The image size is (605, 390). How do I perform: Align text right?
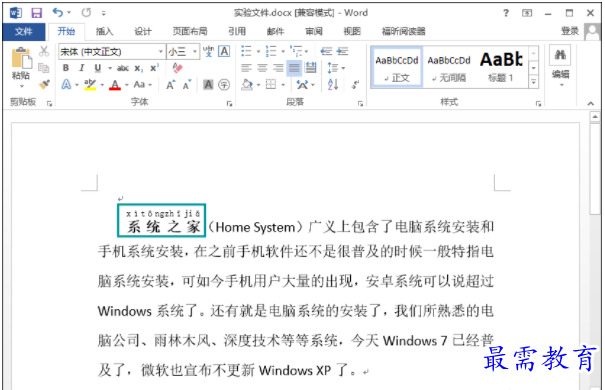pyautogui.click(x=278, y=68)
